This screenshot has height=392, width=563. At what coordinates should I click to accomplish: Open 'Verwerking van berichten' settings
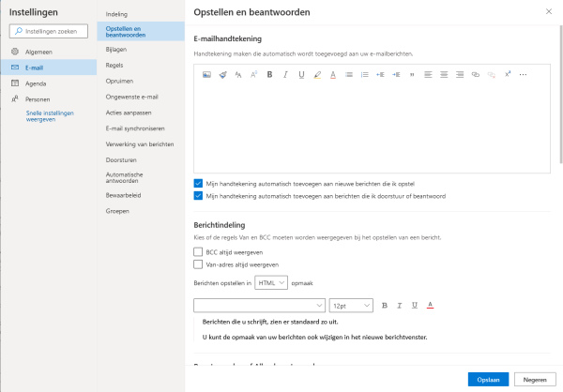(x=141, y=143)
